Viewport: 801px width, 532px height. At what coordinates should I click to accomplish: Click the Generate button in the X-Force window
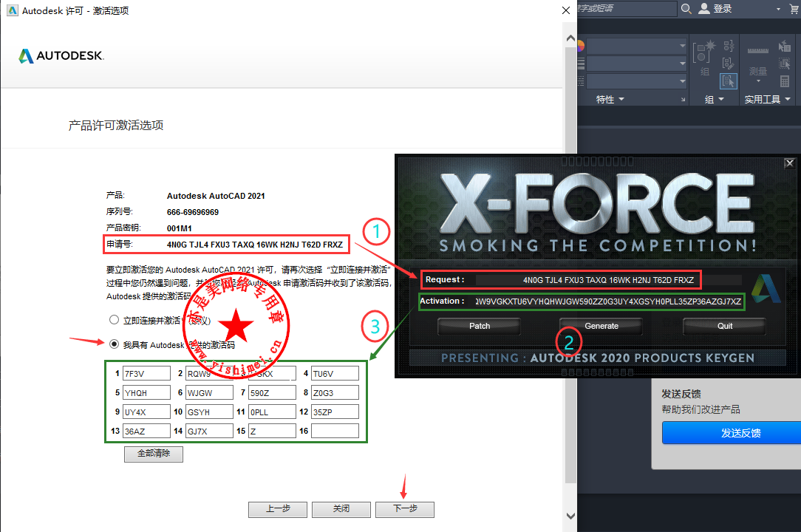click(x=601, y=326)
